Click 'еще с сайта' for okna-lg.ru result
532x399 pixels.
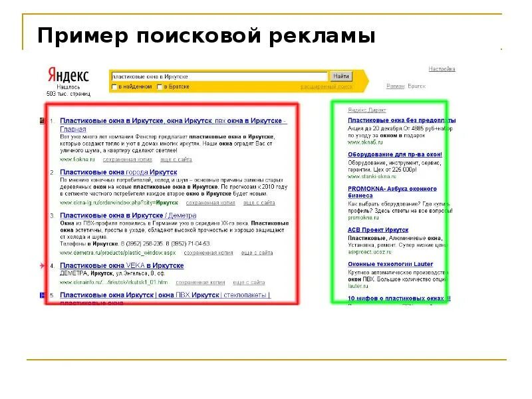[259, 203]
